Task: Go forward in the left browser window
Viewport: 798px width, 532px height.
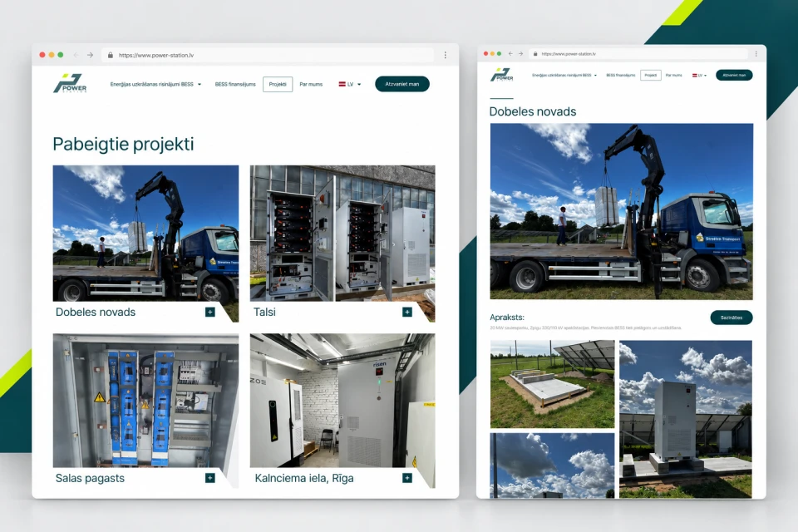Action: coord(90,55)
